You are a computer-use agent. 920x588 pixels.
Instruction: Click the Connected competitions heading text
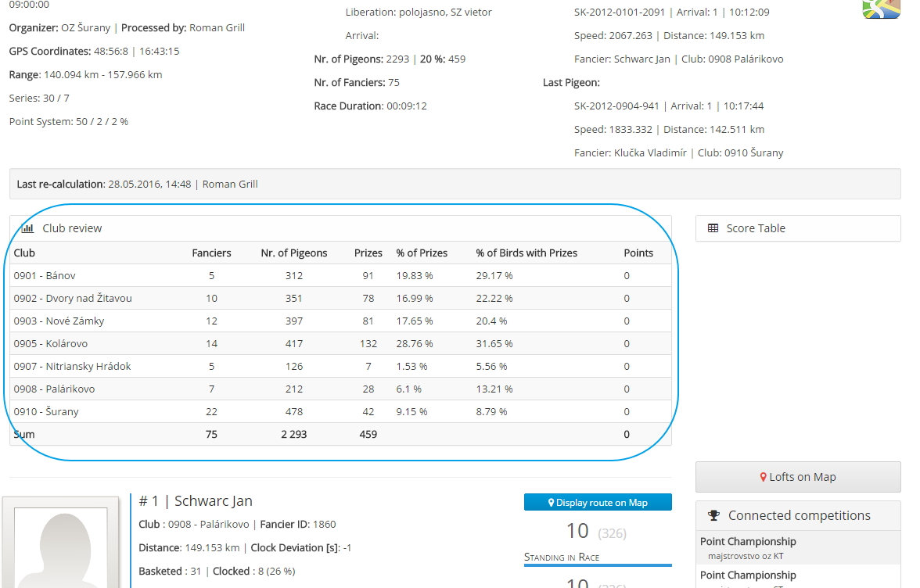click(799, 515)
